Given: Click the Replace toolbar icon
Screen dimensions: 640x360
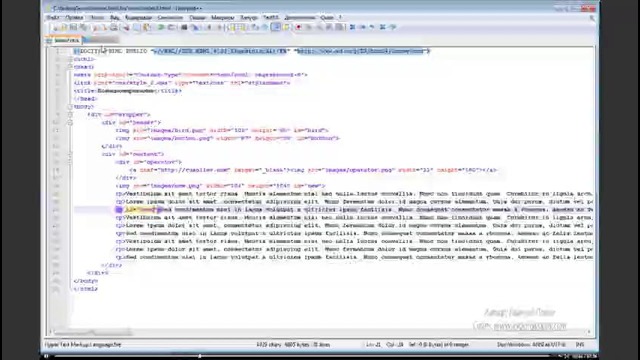Looking at the screenshot, I should [x=195, y=27].
